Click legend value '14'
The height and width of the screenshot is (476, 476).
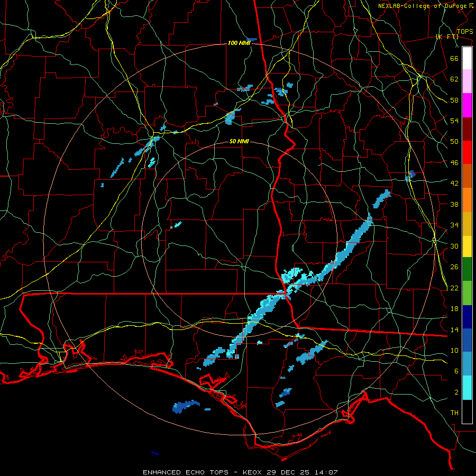click(x=454, y=329)
